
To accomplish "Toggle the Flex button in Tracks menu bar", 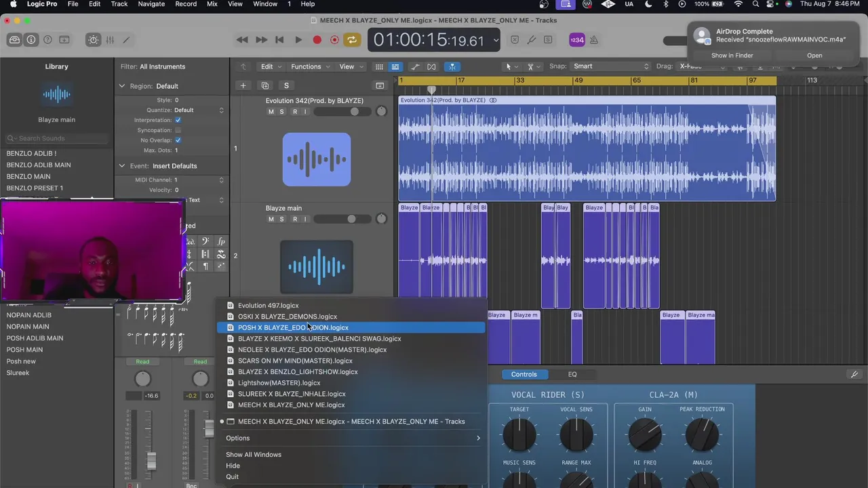I will [431, 66].
